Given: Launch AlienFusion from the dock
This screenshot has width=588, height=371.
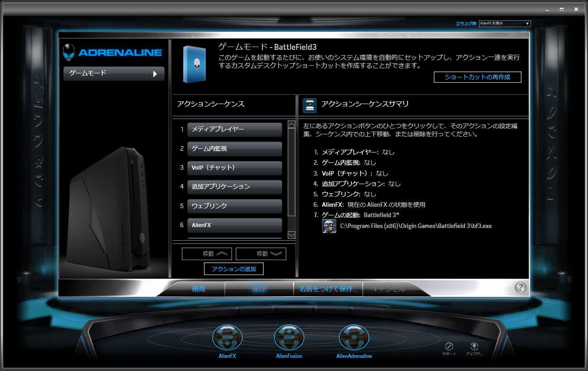Looking at the screenshot, I should point(289,338).
